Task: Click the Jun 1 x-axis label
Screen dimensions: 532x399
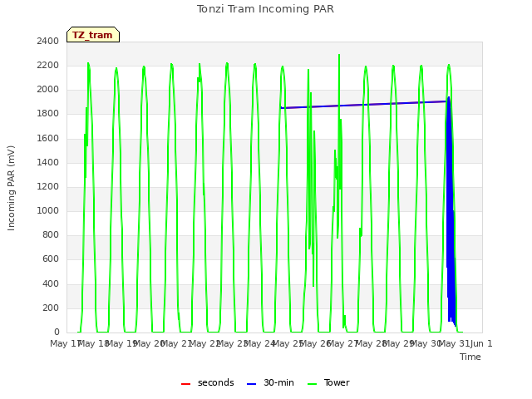Action: click(x=481, y=343)
